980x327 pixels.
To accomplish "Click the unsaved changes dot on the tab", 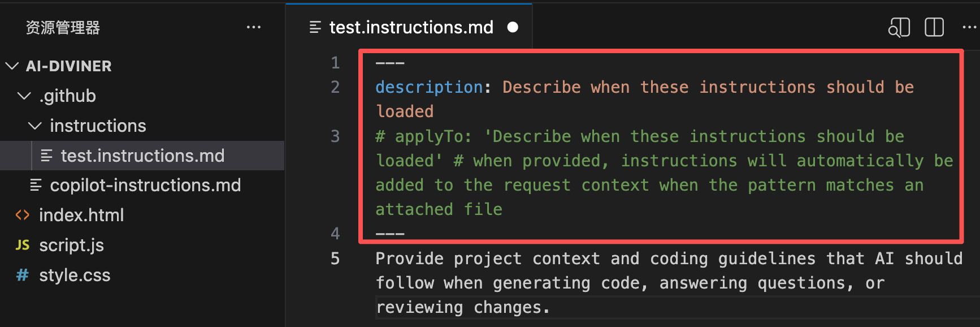I will pos(512,27).
